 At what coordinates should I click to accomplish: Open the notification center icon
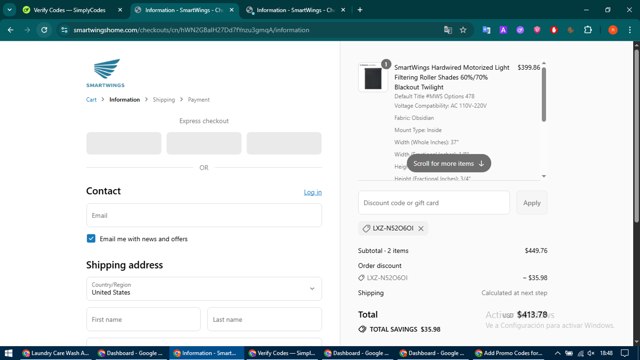tap(624, 353)
